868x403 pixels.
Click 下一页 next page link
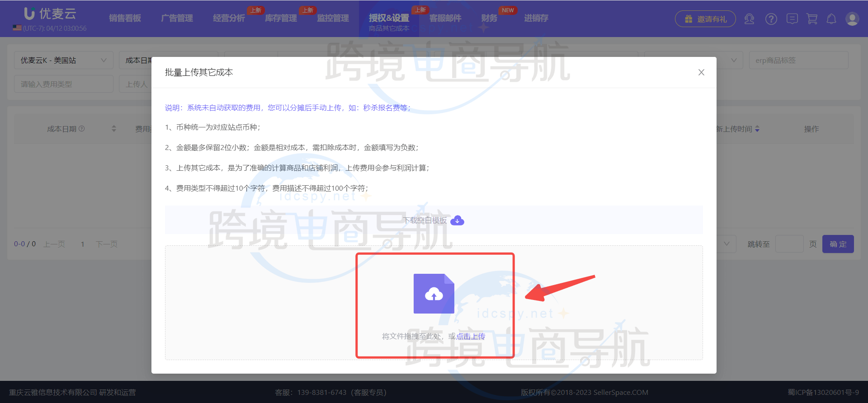click(107, 244)
